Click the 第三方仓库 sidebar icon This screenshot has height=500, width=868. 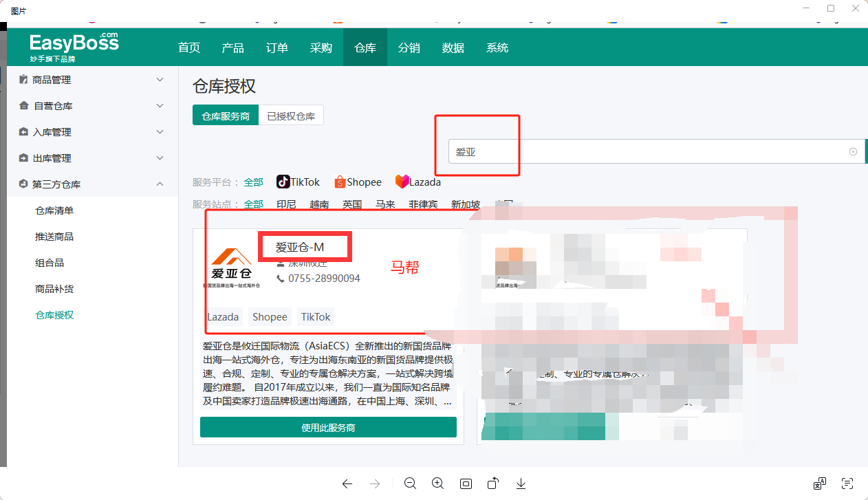23,184
